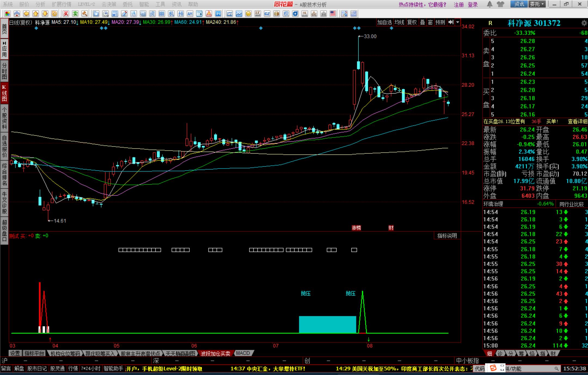The image size is (588, 375).
Task: Click 查看详细 link in order panel
Action: [x=577, y=122]
